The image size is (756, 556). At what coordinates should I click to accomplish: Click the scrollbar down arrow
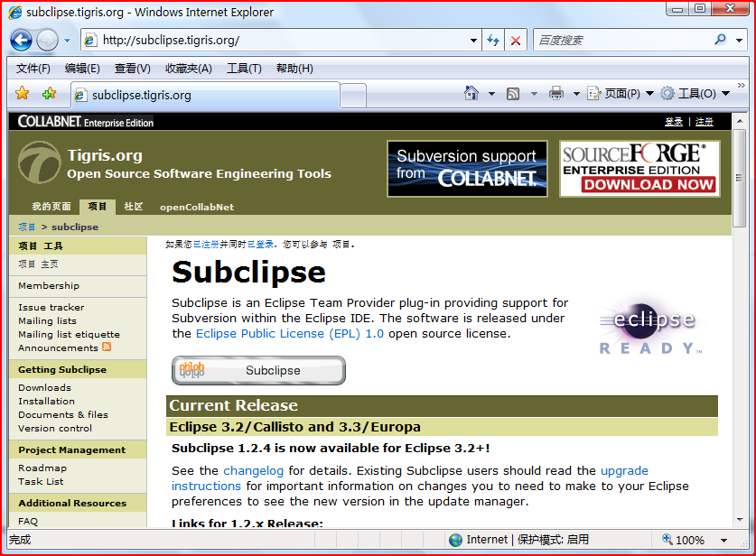click(x=739, y=520)
